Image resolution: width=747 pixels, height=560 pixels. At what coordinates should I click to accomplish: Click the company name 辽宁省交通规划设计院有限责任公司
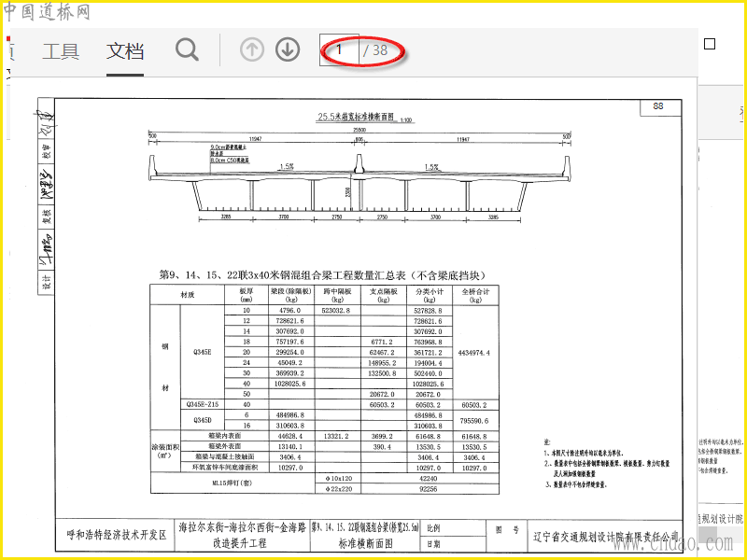605,537
